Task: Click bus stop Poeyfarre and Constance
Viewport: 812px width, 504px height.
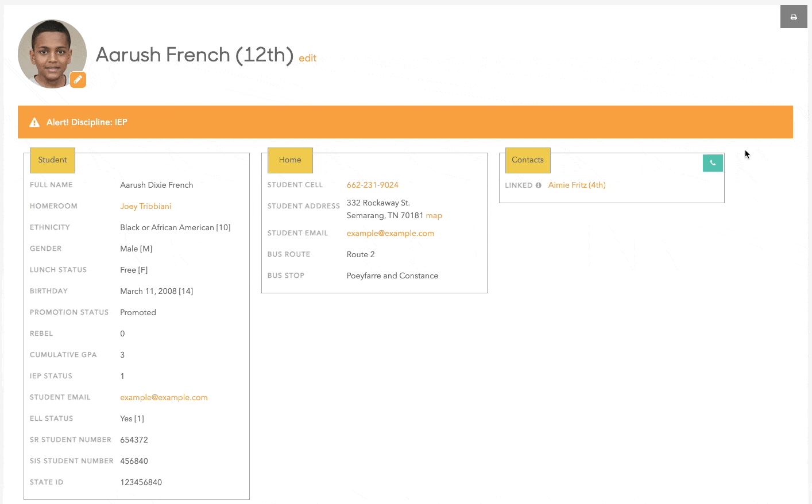Action: [x=392, y=276]
